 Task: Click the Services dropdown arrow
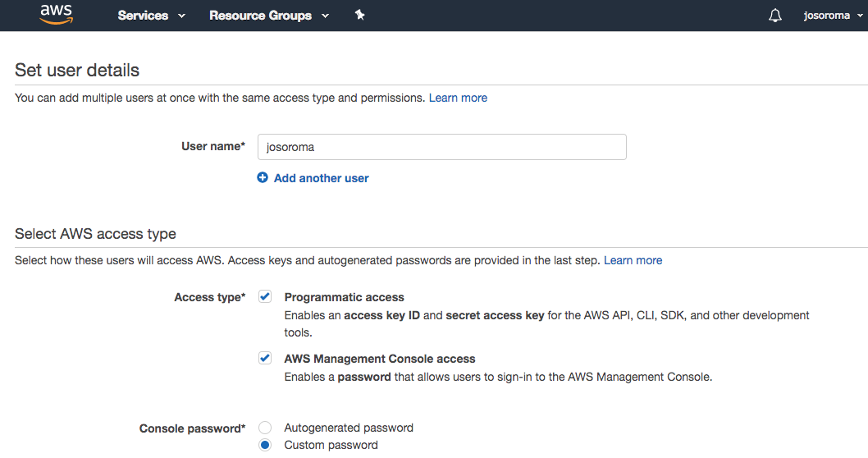pyautogui.click(x=181, y=16)
